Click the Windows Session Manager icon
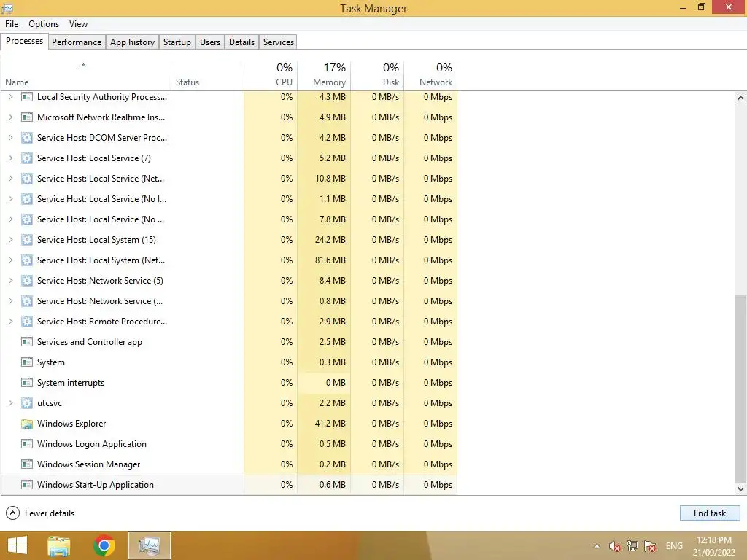Viewport: 747px width, 560px height. (x=27, y=464)
